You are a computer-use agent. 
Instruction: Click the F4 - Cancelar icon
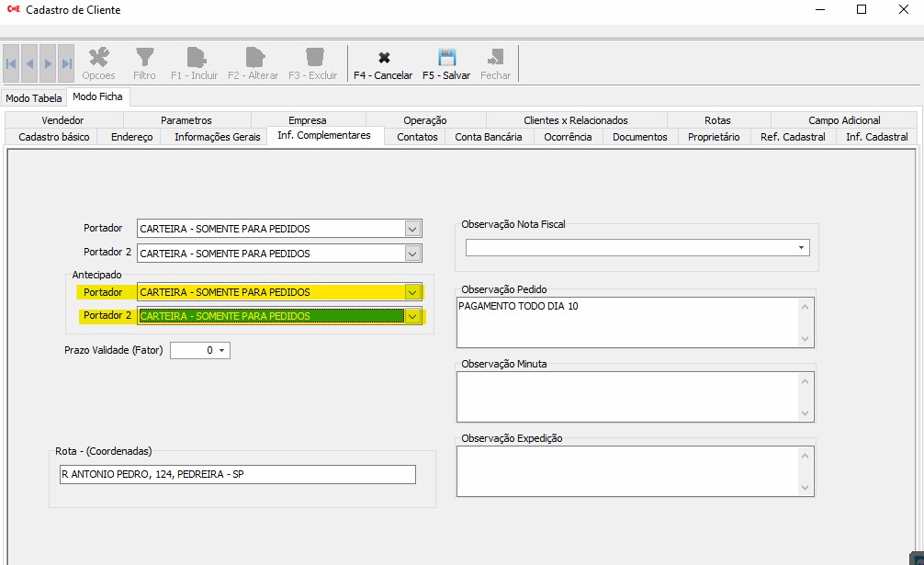tap(383, 57)
